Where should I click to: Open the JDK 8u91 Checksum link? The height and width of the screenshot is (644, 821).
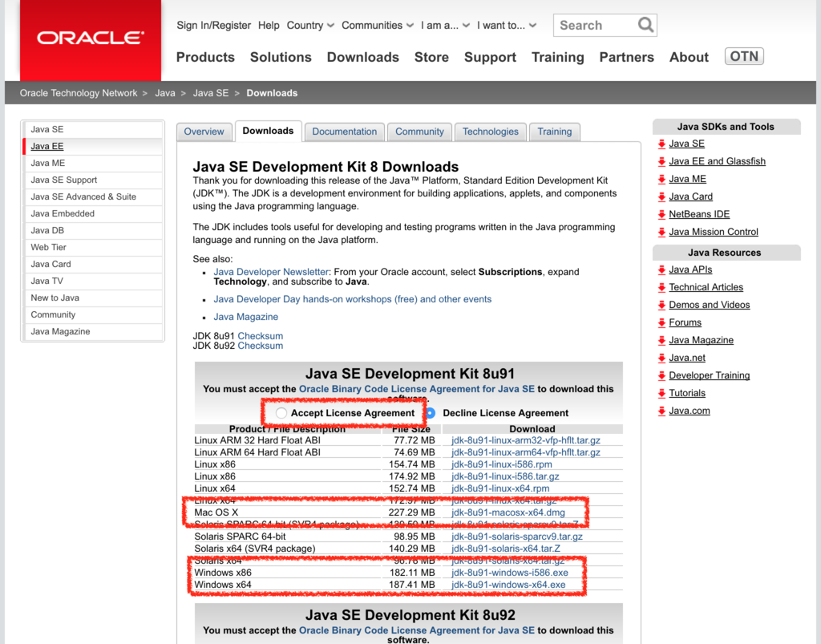coord(261,335)
